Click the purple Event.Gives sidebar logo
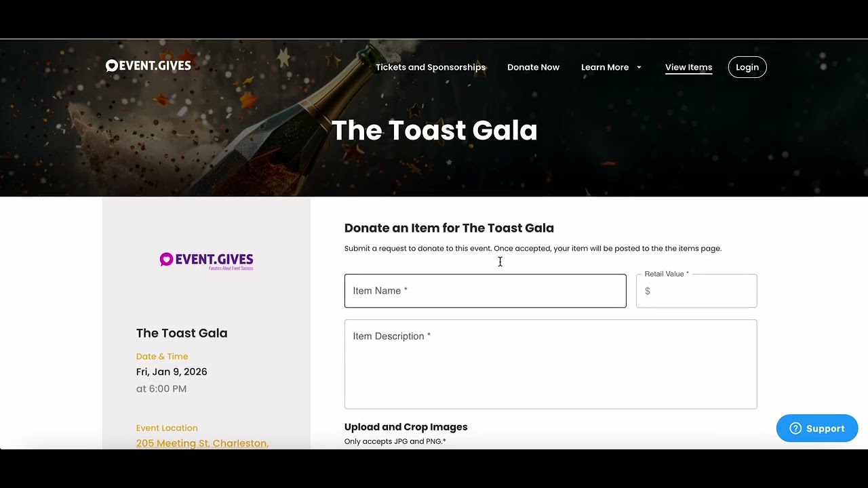 [x=206, y=261]
